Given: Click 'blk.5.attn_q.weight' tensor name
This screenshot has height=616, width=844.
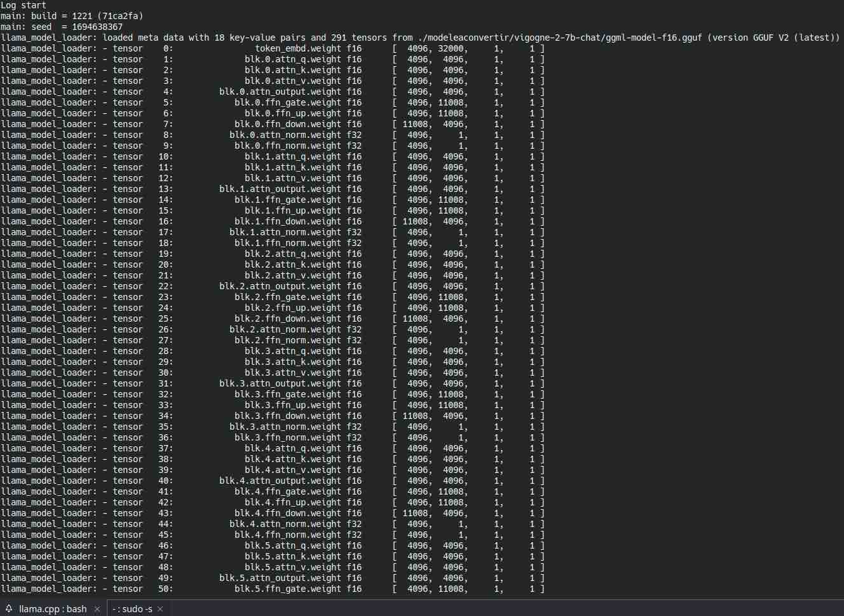Looking at the screenshot, I should [294, 545].
